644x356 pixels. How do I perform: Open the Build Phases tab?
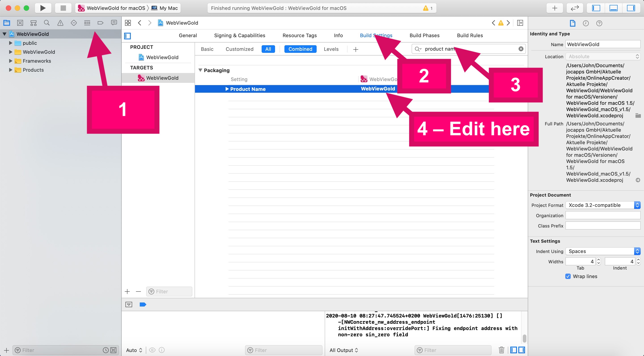[424, 36]
